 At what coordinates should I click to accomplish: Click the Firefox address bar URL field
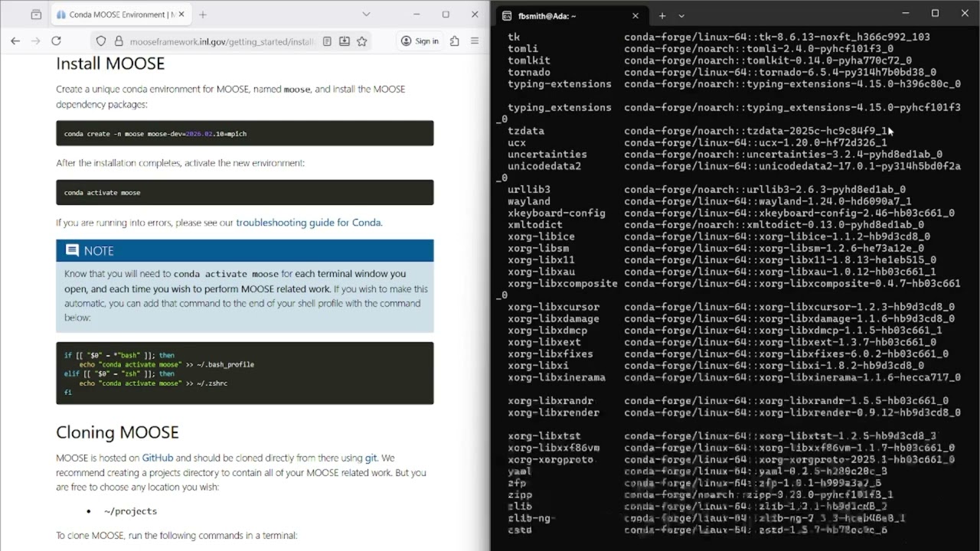[x=222, y=41]
